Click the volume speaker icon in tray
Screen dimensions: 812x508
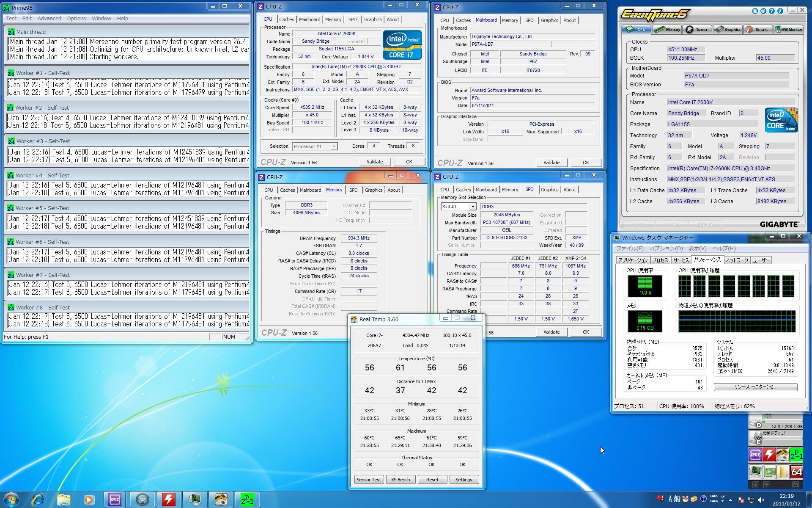click(x=761, y=500)
